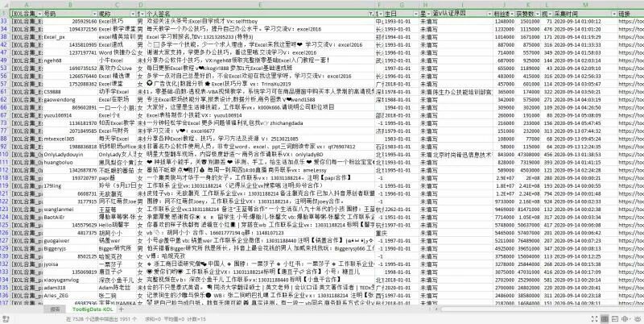Open filter dropdown for KOL合集 column
644x324 pixels.
tap(39, 14)
